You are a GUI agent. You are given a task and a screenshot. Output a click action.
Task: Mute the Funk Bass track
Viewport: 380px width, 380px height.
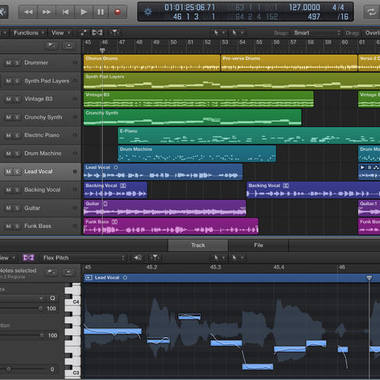tap(9, 226)
